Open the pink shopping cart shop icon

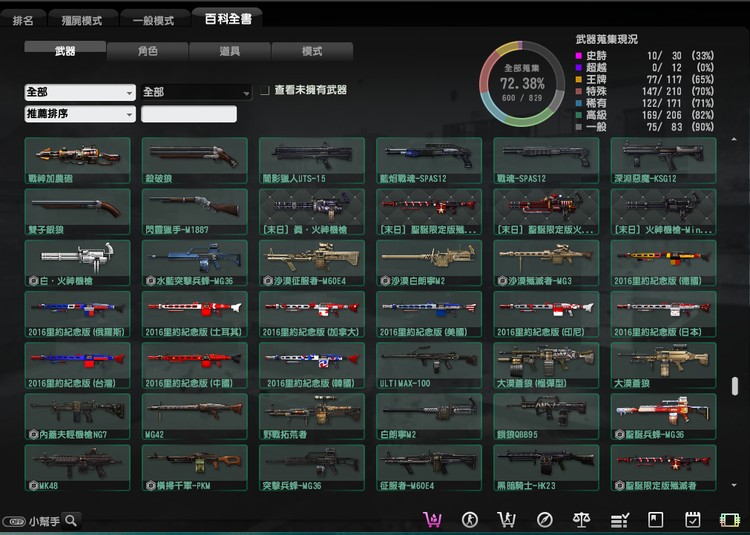432,520
